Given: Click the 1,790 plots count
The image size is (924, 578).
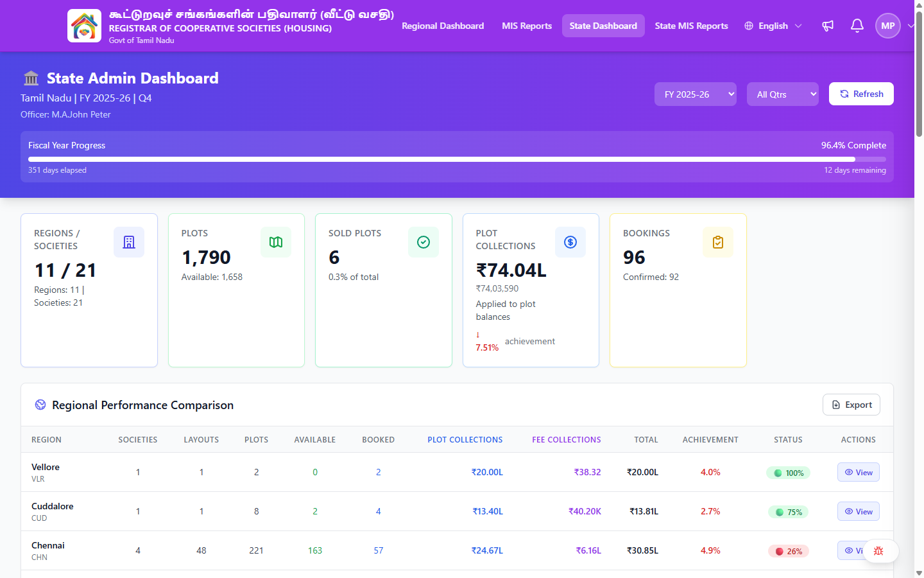Looking at the screenshot, I should coord(206,258).
